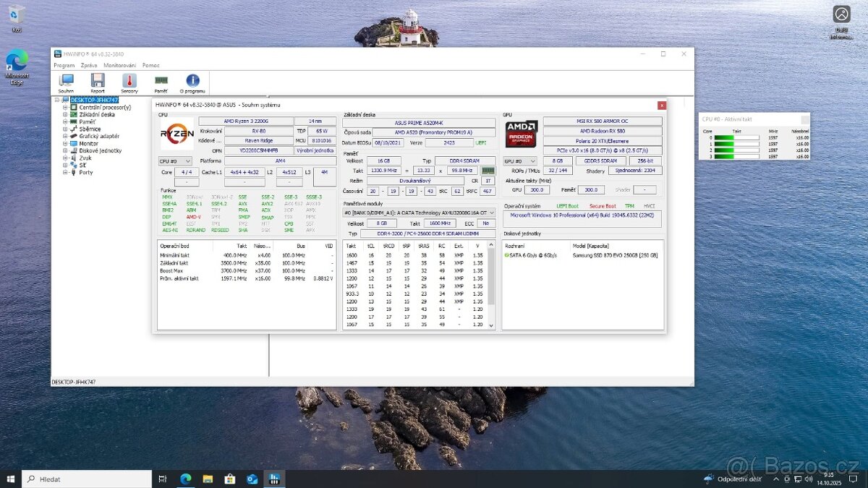Click the Report floppy disk toolbar icon
Viewport: 868px width, 488px height.
click(x=97, y=82)
